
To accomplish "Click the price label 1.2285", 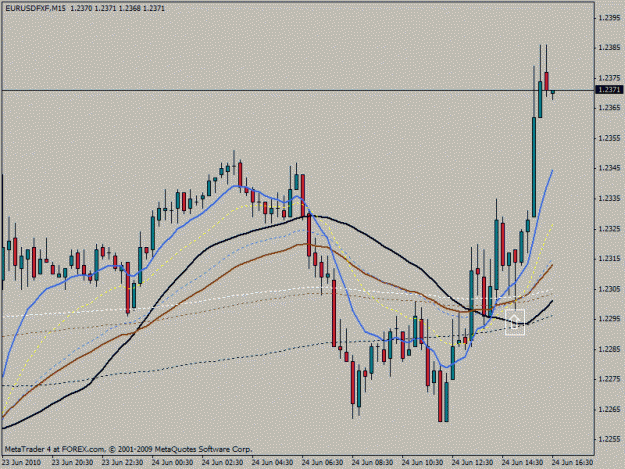I will [x=610, y=349].
